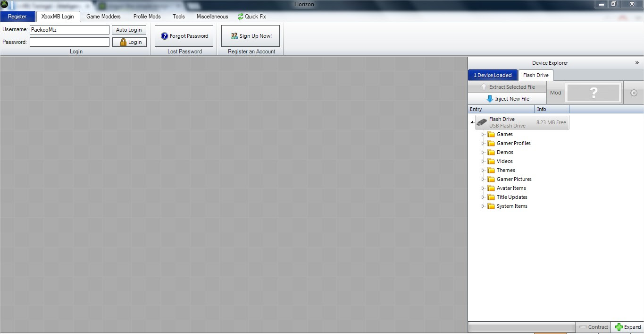The height and width of the screenshot is (334, 644).
Task: Click the Sign Up Now people icon
Action: tap(234, 36)
